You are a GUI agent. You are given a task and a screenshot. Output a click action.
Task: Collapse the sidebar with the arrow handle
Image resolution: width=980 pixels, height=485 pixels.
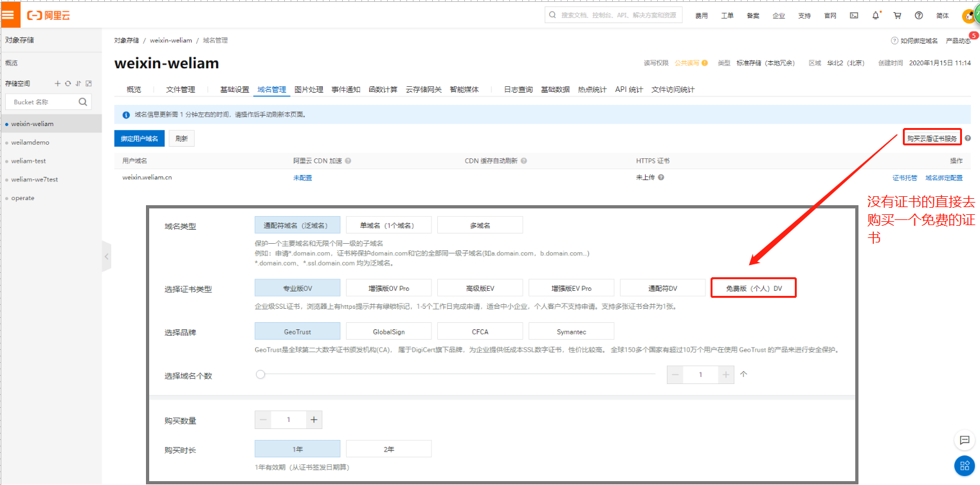point(107,257)
